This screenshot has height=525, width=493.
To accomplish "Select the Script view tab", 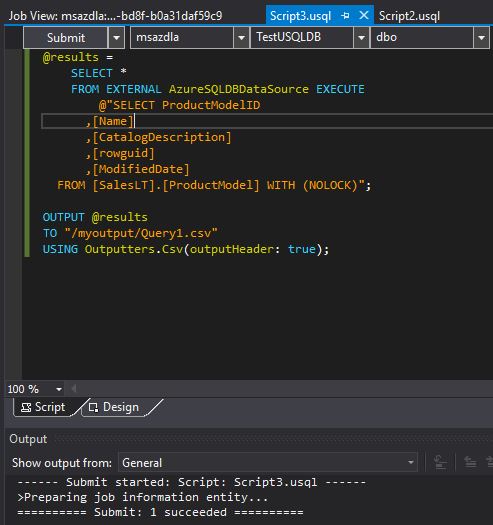I will point(44,407).
